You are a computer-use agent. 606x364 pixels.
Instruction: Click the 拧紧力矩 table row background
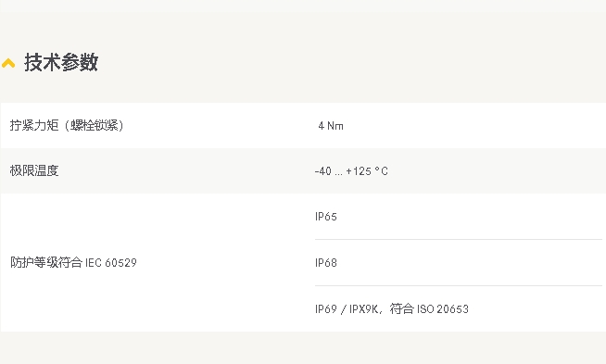pyautogui.click(x=303, y=126)
